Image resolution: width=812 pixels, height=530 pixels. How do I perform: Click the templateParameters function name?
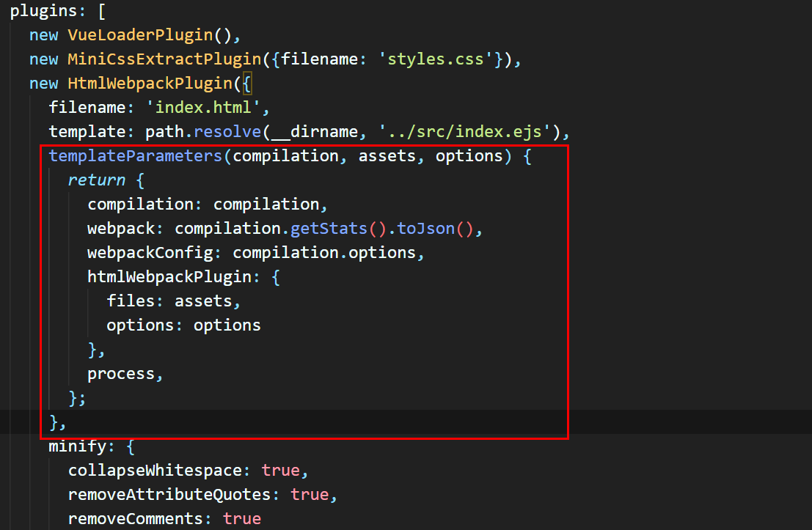click(136, 156)
